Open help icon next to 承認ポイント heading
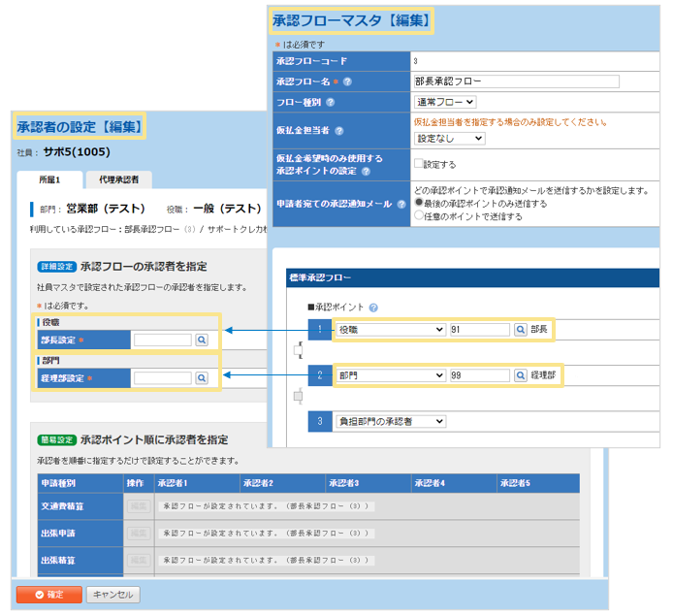The height and width of the screenshot is (616, 673). click(373, 308)
